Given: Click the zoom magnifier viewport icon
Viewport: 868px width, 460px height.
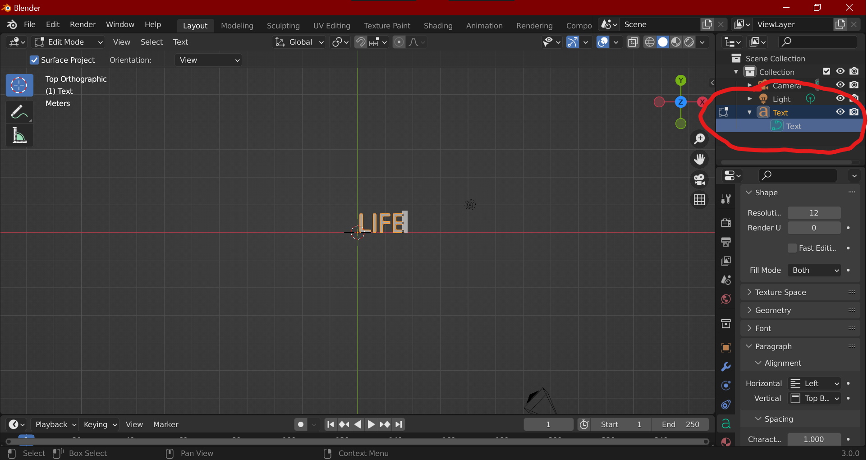Looking at the screenshot, I should coord(699,139).
